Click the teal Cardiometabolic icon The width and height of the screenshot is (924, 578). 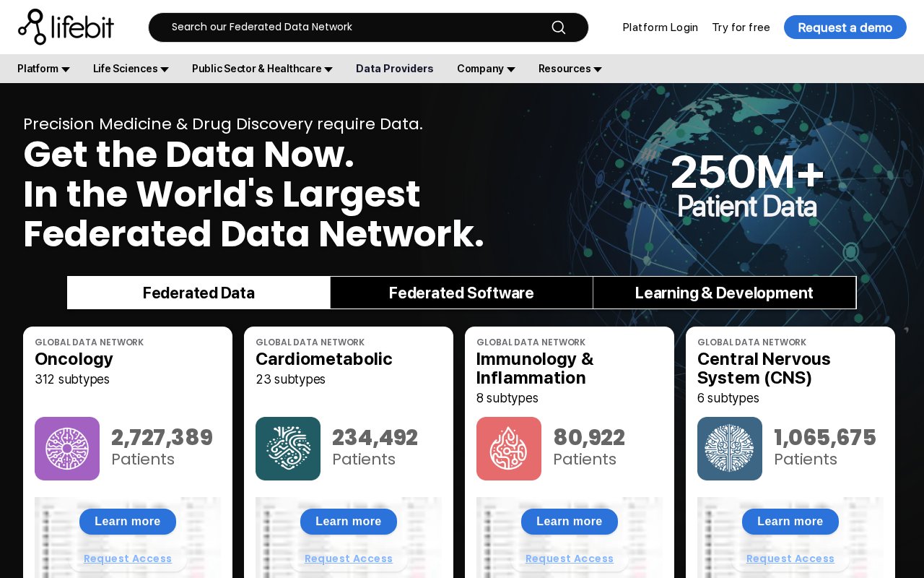point(288,449)
